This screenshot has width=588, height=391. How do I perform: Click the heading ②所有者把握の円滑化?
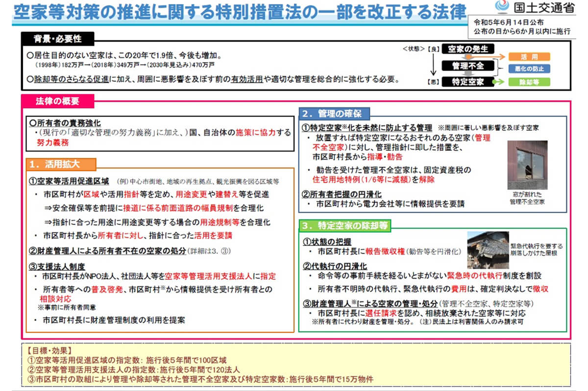click(343, 194)
